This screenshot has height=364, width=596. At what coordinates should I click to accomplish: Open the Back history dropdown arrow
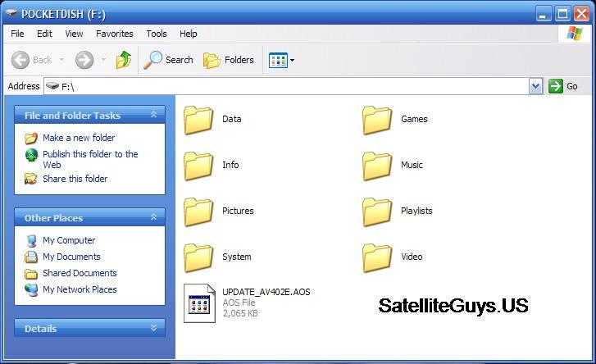(x=62, y=60)
